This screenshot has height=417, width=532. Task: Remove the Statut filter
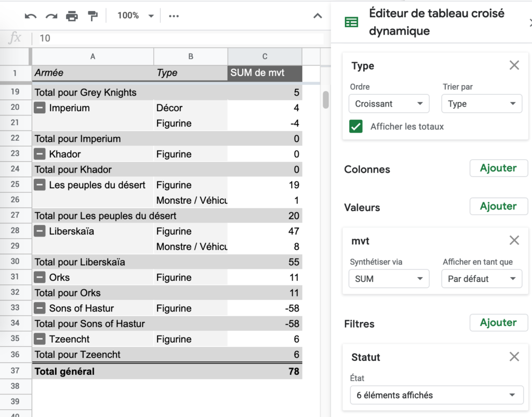[x=514, y=357]
